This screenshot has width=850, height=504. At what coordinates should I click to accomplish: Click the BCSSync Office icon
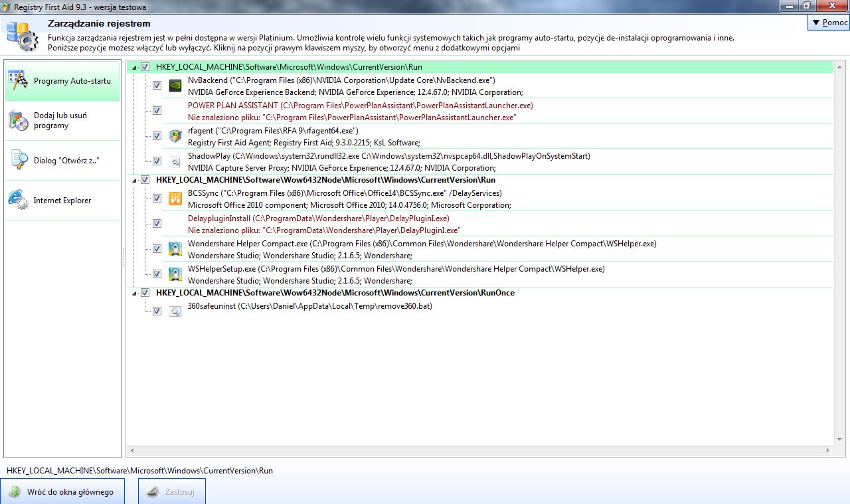[x=175, y=198]
